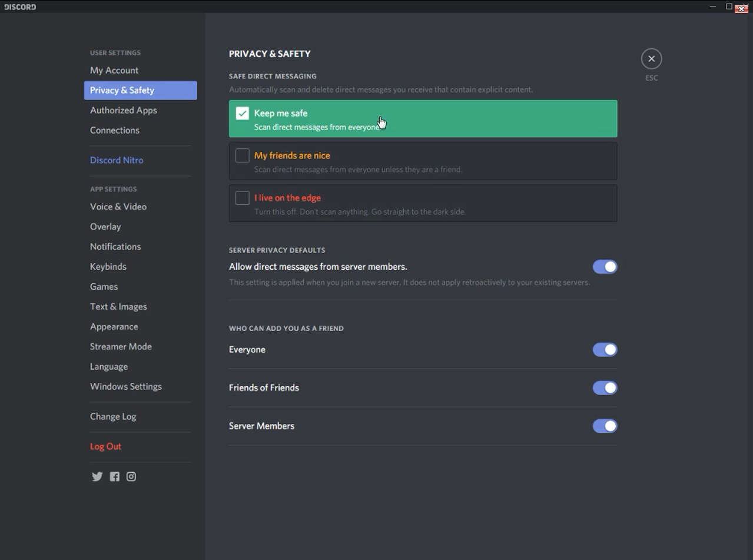Minimize the Discord window

[713, 6]
